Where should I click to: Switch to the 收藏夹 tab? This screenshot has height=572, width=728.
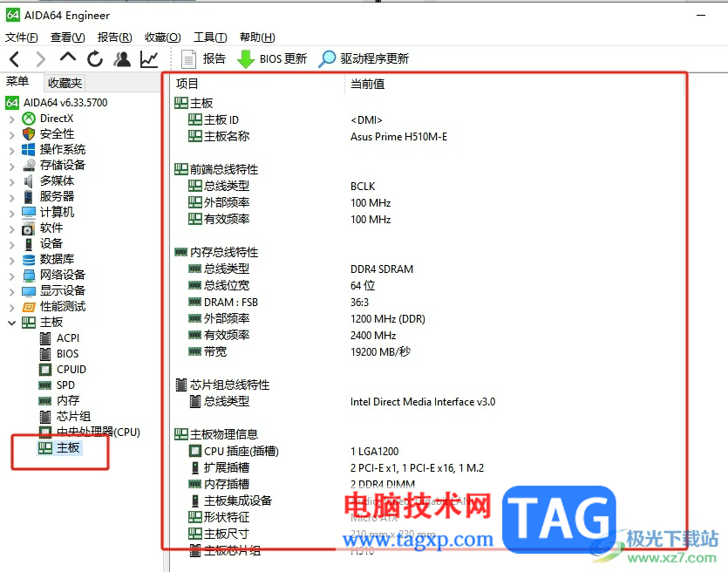point(65,83)
